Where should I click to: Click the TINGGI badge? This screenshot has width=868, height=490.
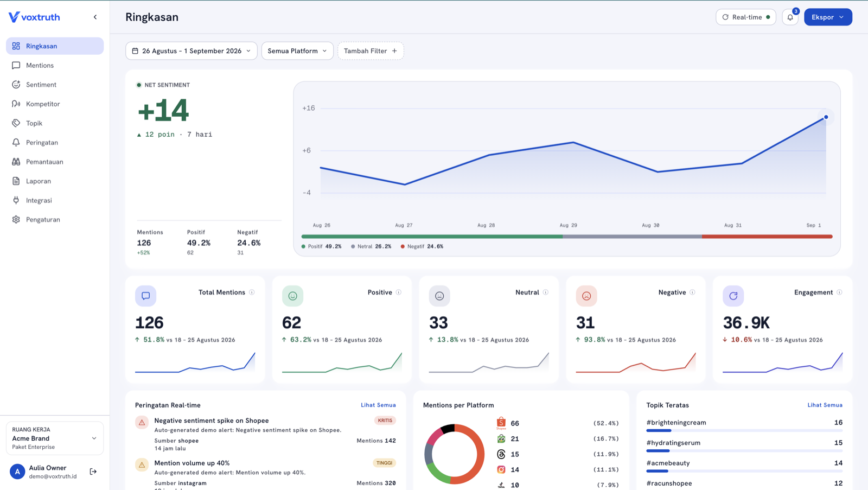(384, 463)
